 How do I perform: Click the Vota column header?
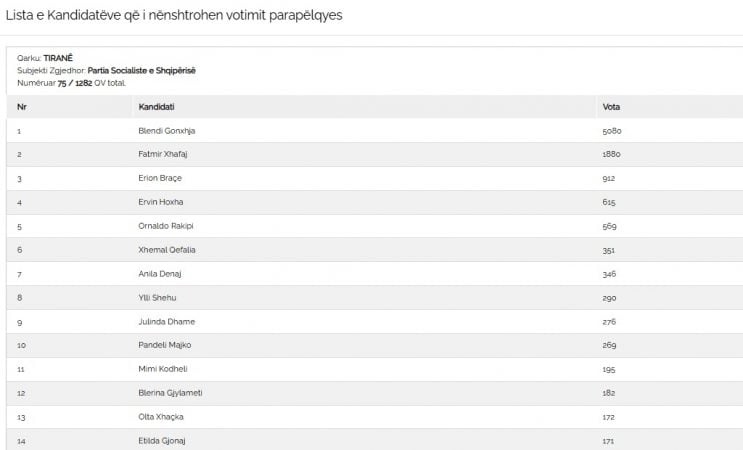pyautogui.click(x=611, y=107)
